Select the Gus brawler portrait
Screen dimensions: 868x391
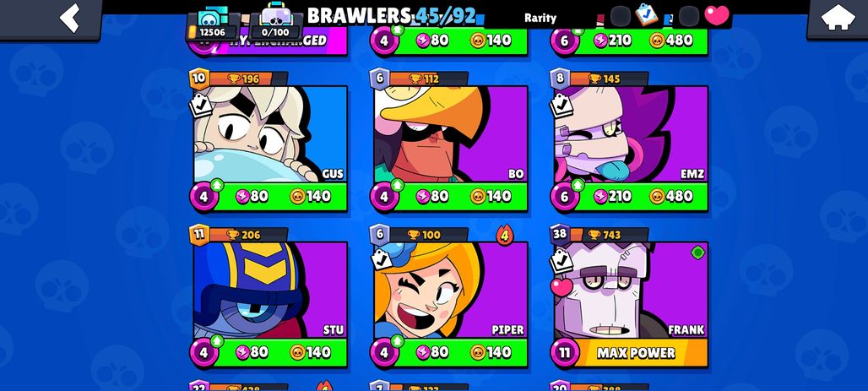coord(270,134)
